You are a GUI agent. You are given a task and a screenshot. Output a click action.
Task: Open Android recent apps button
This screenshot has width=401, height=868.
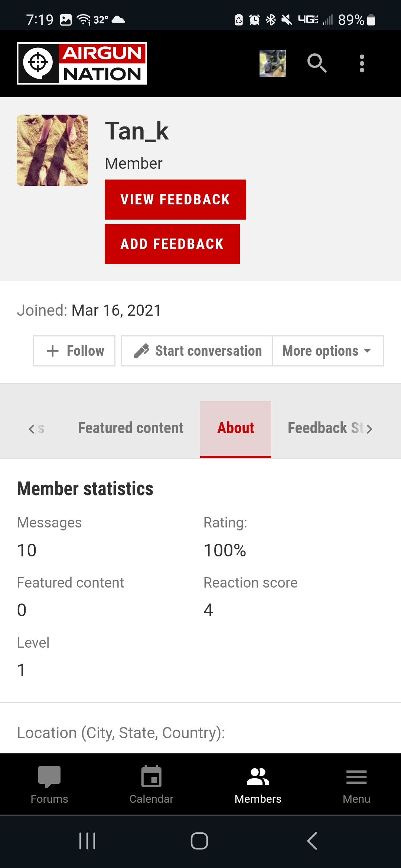[x=87, y=841]
